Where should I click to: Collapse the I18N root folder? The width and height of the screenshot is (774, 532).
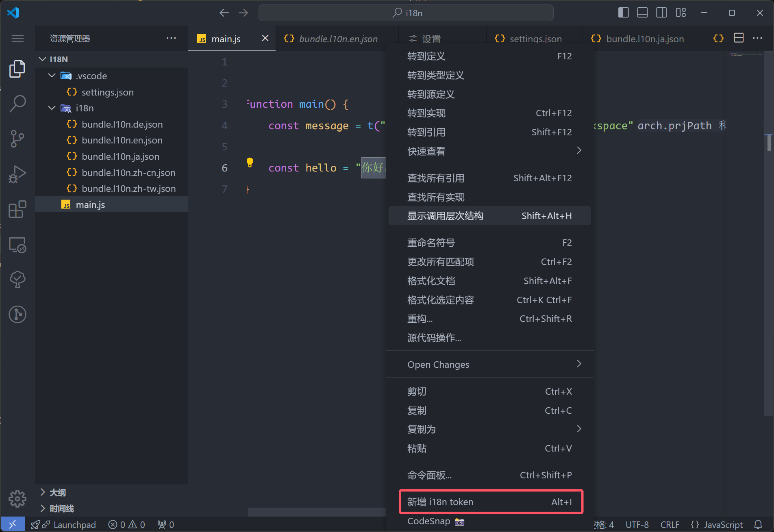tap(42, 59)
